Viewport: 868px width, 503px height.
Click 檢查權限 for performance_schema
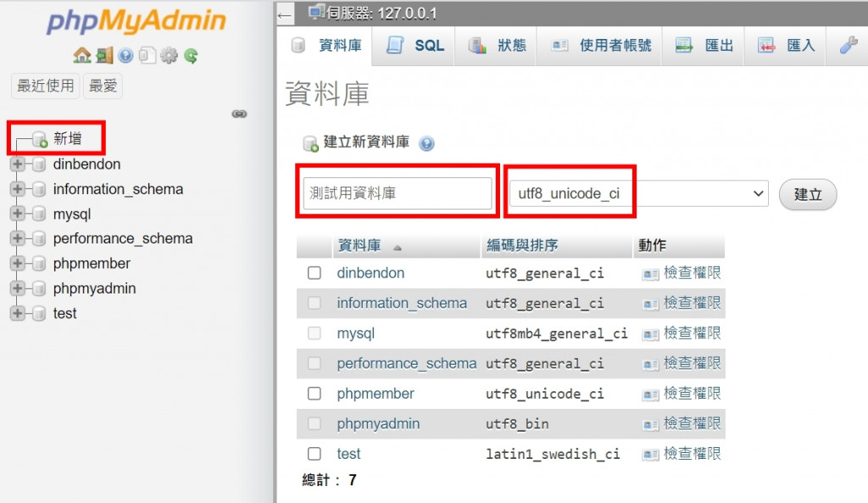tap(692, 363)
